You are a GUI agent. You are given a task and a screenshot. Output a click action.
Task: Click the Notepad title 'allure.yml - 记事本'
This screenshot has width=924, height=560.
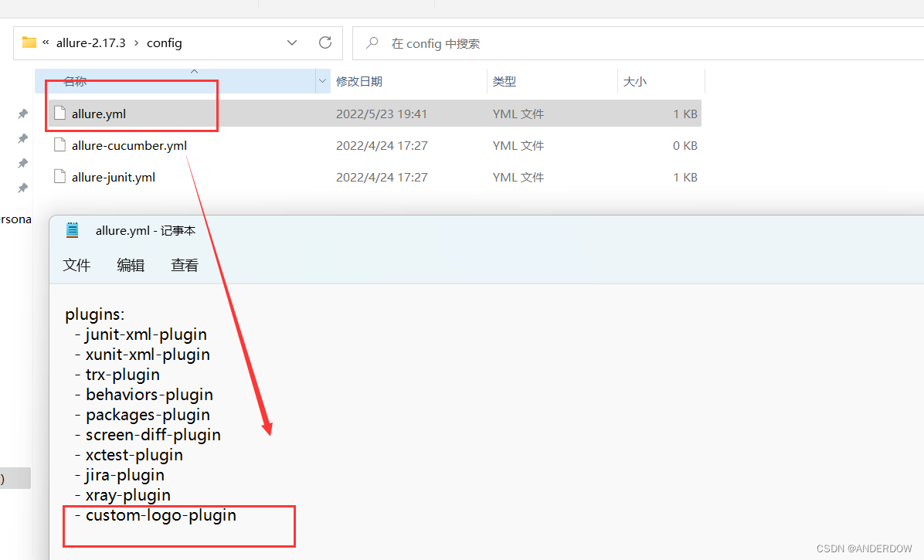(145, 231)
